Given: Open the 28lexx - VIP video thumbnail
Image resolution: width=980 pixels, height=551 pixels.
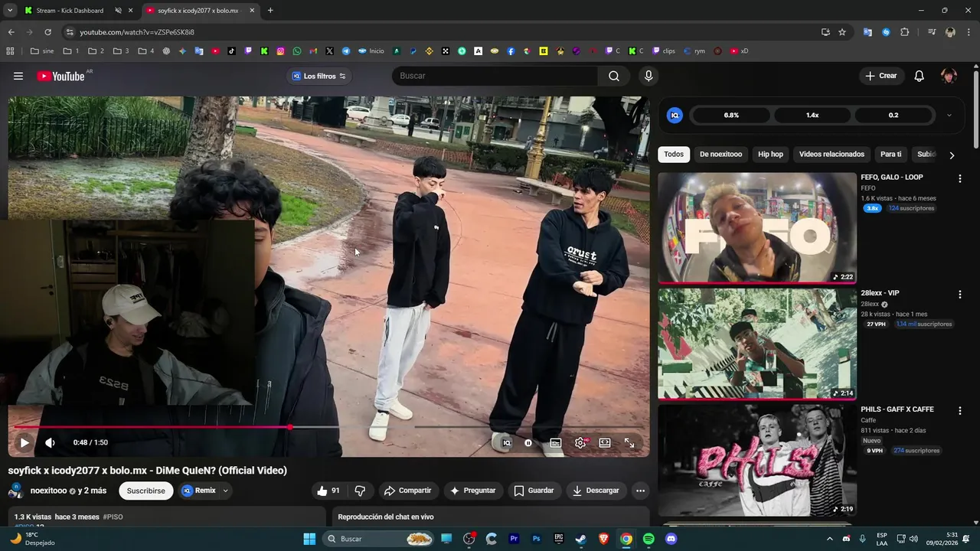Looking at the screenshot, I should point(757,344).
